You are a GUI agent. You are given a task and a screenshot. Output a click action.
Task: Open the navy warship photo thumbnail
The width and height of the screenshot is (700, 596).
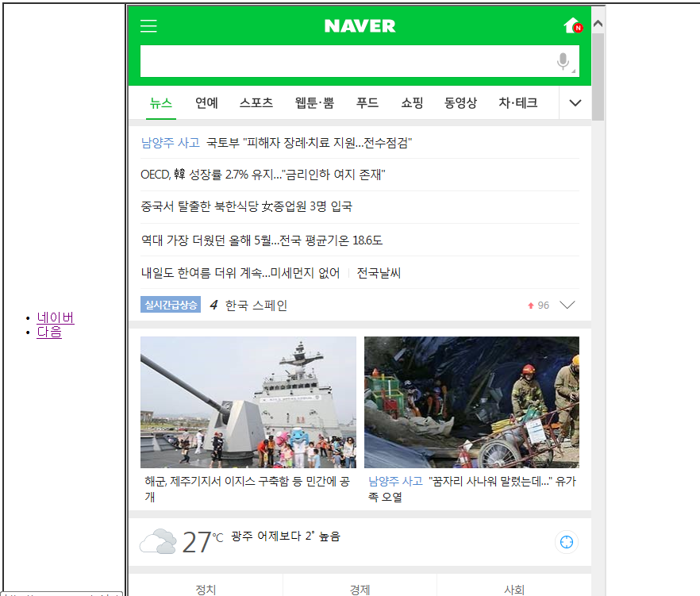click(x=248, y=402)
